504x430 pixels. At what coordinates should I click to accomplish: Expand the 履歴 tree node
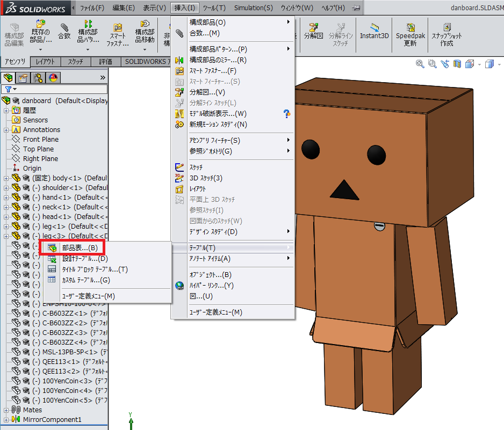click(x=6, y=111)
